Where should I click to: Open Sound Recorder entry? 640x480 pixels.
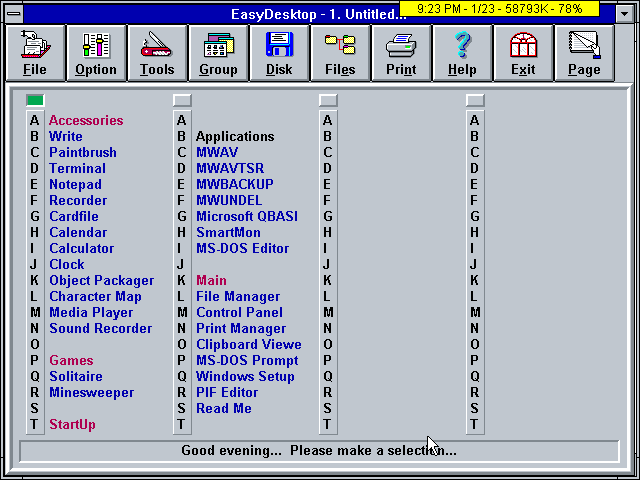(x=101, y=328)
